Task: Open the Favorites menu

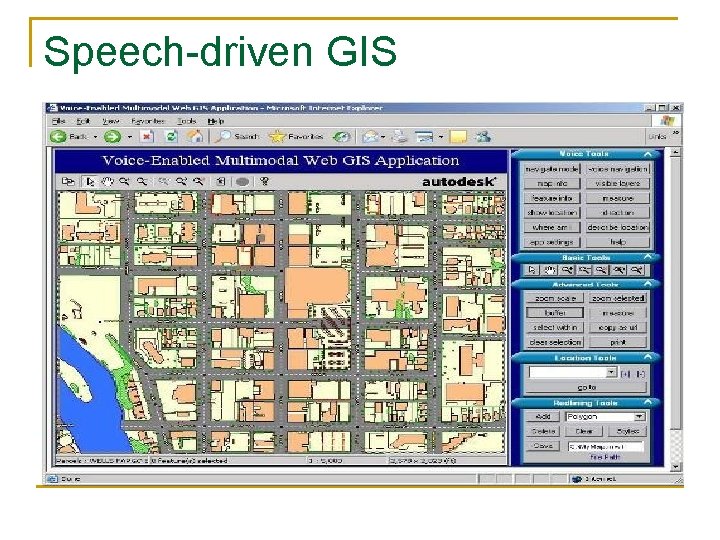Action: (148, 121)
